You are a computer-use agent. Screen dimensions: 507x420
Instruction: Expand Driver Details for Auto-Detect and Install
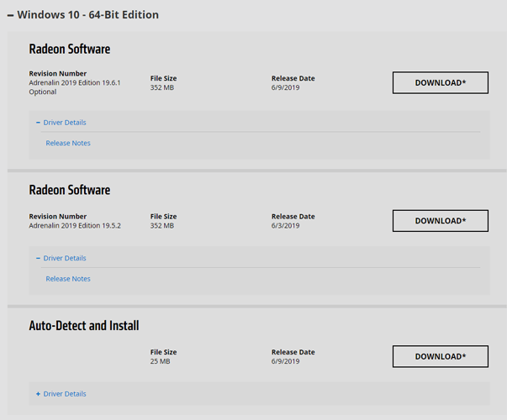[x=61, y=394]
